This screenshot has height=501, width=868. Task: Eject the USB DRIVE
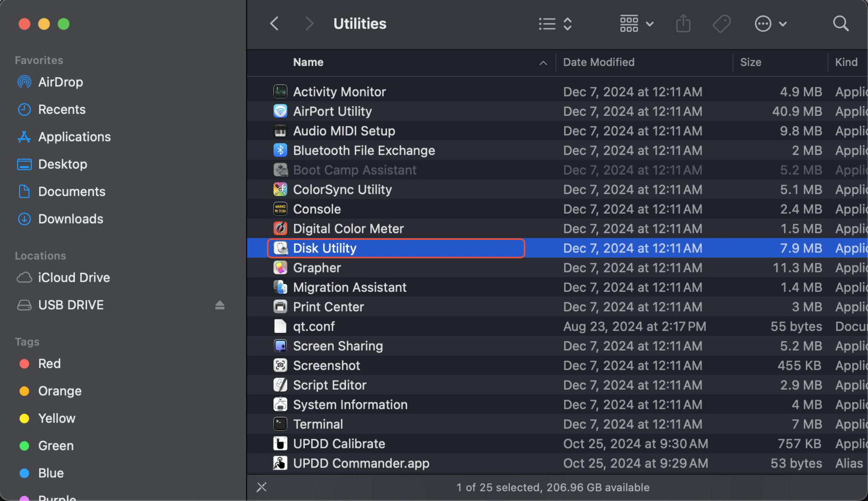point(219,305)
